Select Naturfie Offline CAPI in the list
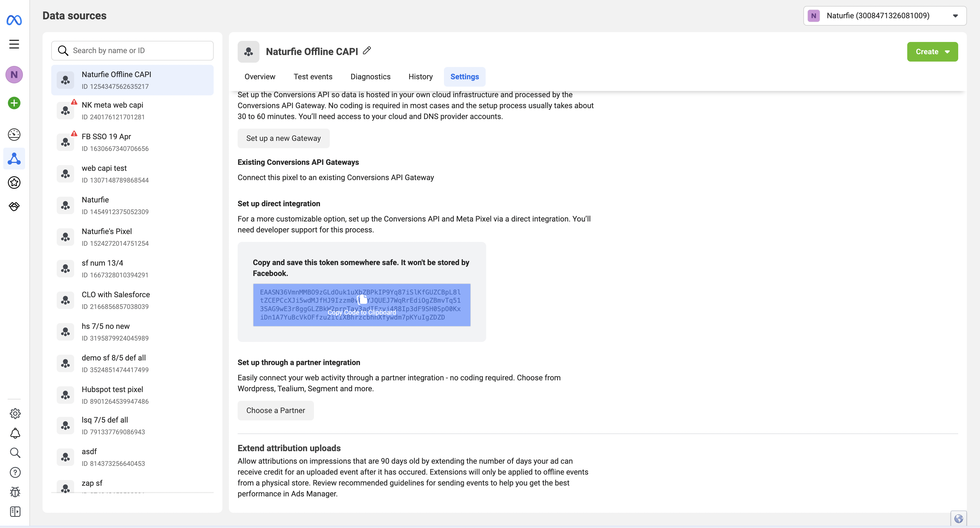Screen dimensions: 980x528 [132, 80]
